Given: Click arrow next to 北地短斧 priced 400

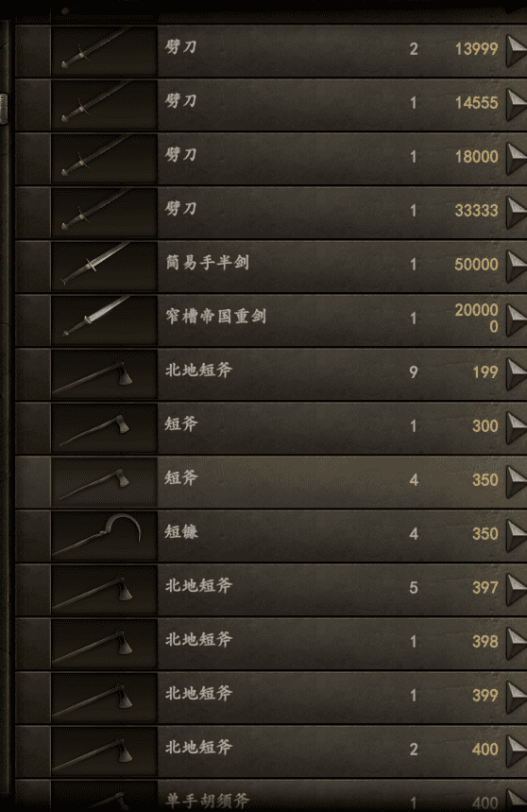Looking at the screenshot, I should click(516, 751).
